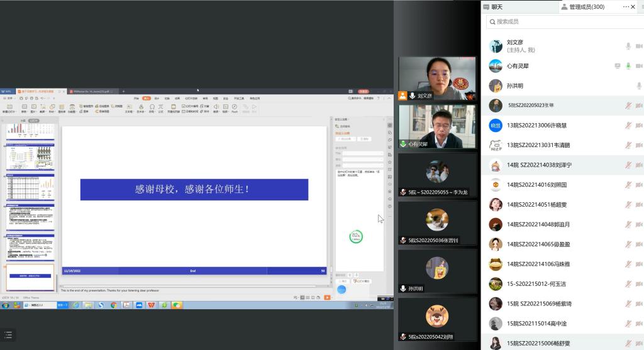Open Google Chrome from the shared taskbar

click(x=114, y=305)
